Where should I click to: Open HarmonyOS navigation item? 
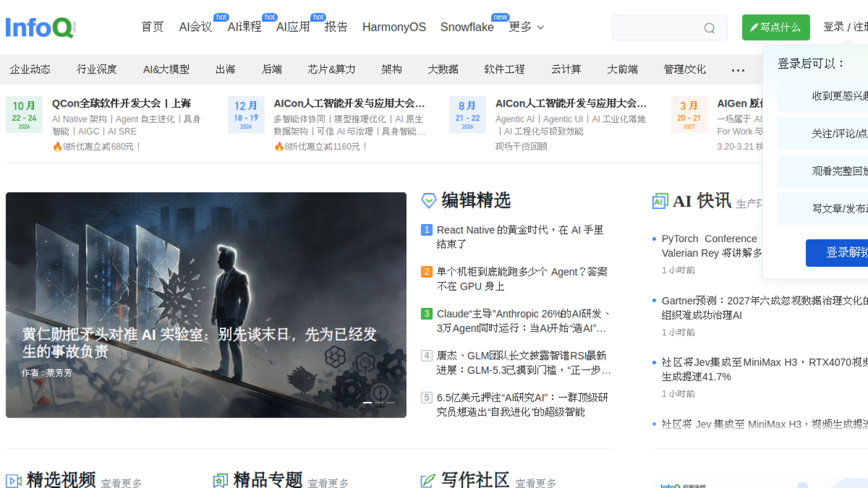click(x=394, y=27)
